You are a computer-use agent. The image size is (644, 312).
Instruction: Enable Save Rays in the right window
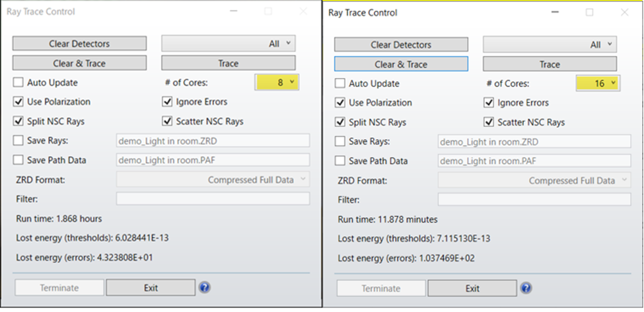pyautogui.click(x=340, y=141)
